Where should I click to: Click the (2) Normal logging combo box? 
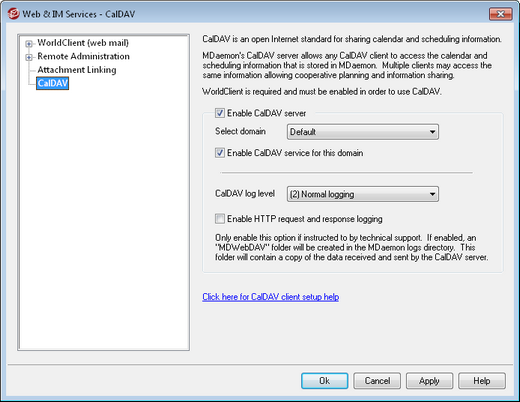(x=363, y=194)
